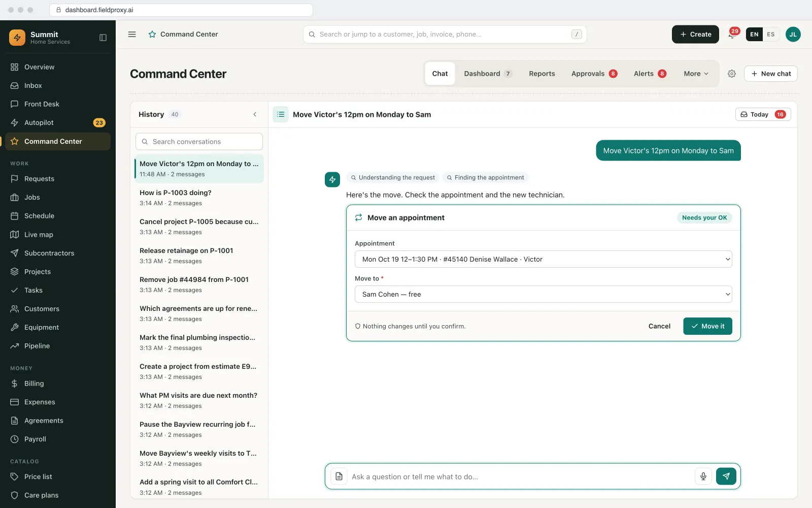Open the Approvals tab
812x508 pixels.
click(594, 74)
